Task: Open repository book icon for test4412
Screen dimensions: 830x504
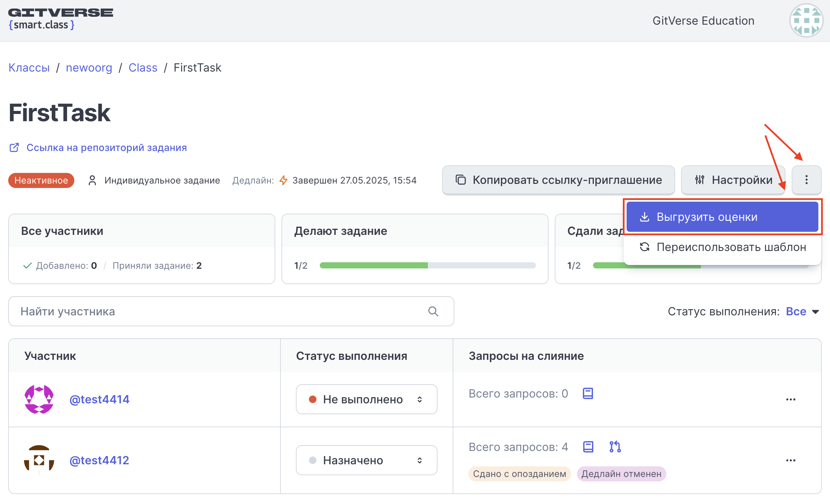Action: tap(588, 447)
